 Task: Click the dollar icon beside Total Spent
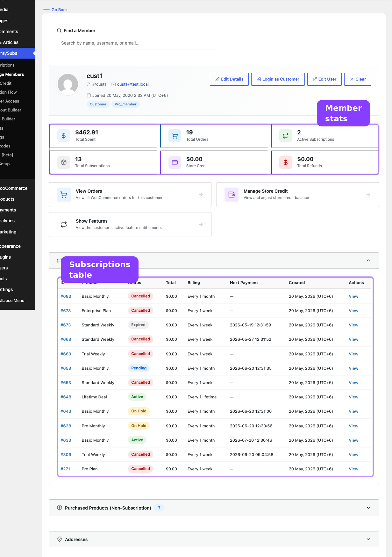coord(64,136)
